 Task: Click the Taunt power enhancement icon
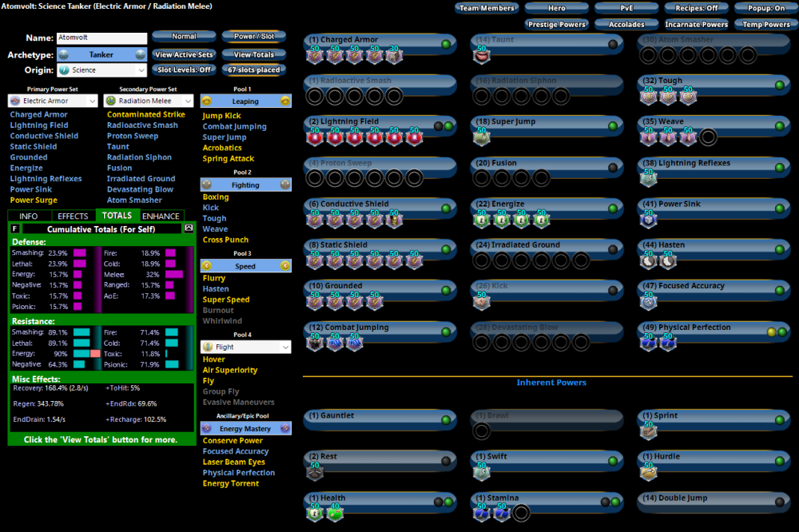pos(481,55)
